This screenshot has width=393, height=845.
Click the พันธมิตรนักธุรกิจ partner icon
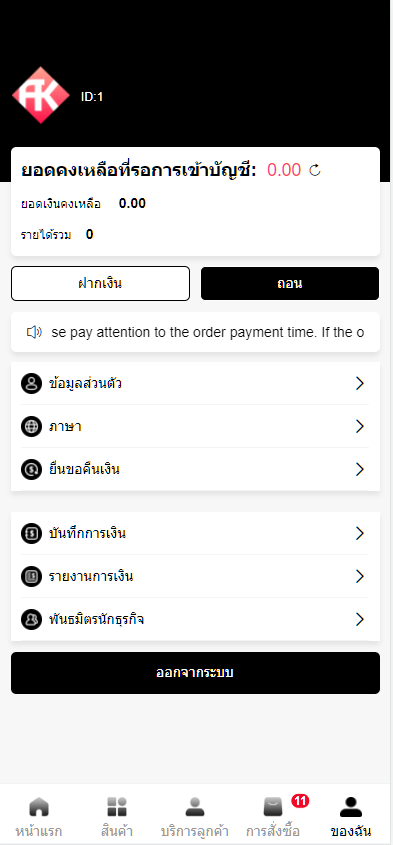point(31,619)
